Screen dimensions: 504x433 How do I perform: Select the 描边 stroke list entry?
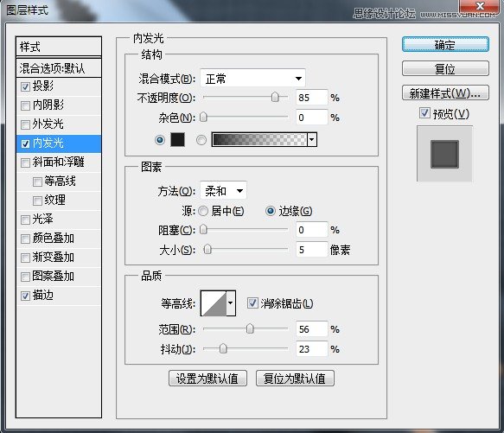59,296
